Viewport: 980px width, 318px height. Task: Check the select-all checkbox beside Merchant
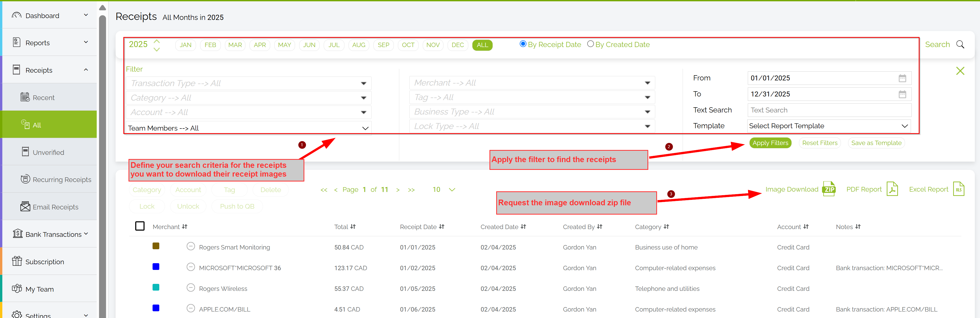click(x=140, y=226)
